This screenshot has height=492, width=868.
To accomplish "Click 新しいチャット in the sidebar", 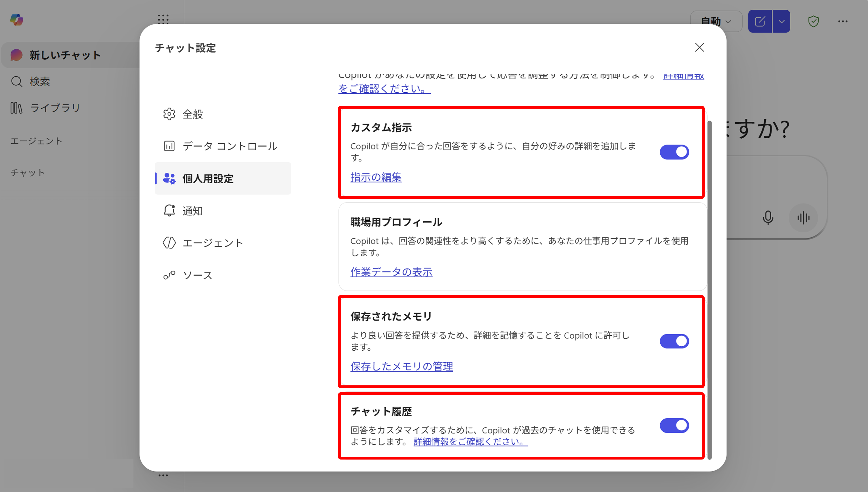I will (70, 55).
